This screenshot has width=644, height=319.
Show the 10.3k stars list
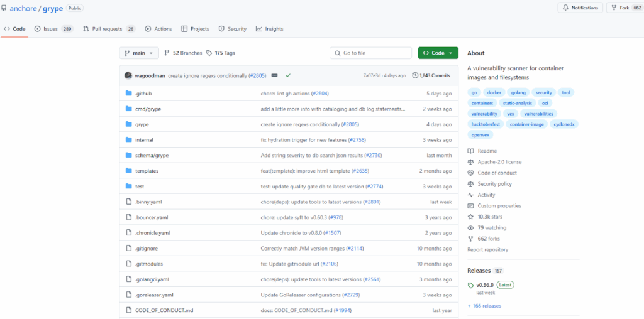[x=491, y=217]
